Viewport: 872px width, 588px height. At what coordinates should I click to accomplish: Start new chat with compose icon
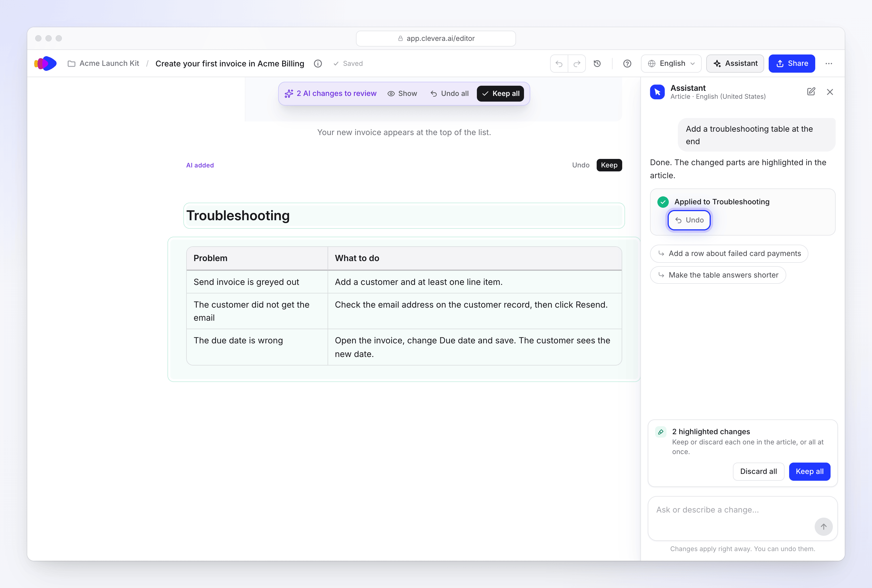[811, 91]
